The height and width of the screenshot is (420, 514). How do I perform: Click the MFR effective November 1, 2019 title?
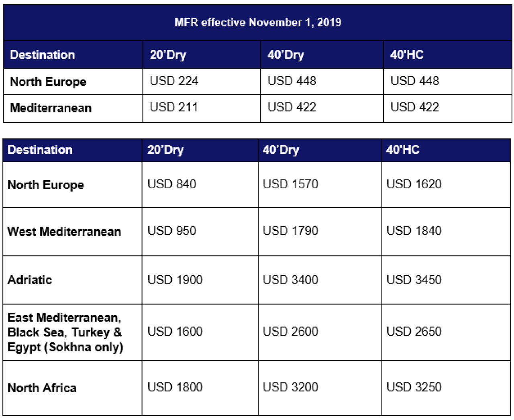pyautogui.click(x=258, y=22)
